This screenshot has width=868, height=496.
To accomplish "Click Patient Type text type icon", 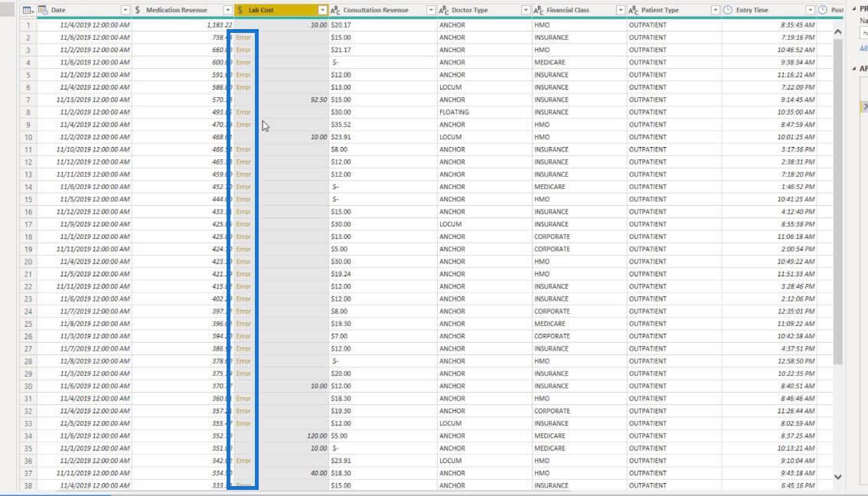I will [633, 10].
